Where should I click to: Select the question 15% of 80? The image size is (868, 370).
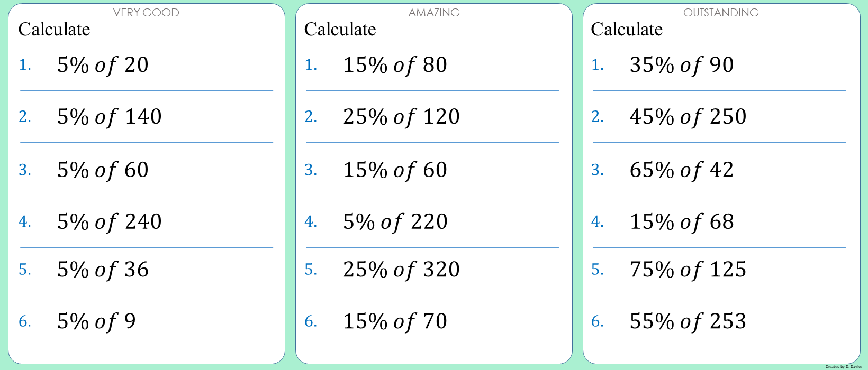(395, 65)
